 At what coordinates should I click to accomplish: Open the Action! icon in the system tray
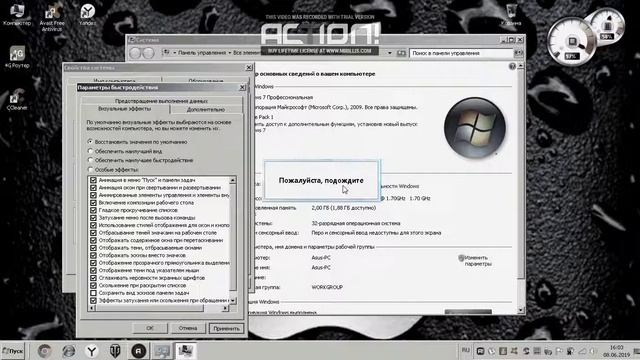[x=480, y=351]
